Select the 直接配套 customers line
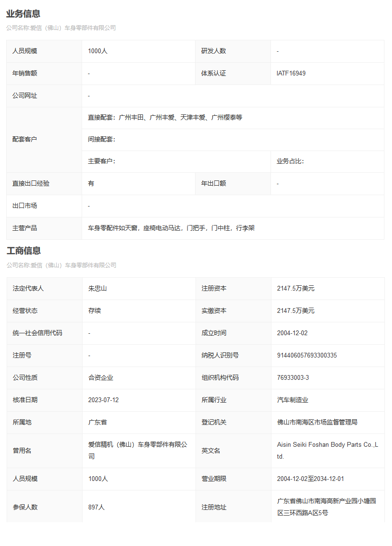Image resolution: width=392 pixels, height=546 pixels. (165, 118)
